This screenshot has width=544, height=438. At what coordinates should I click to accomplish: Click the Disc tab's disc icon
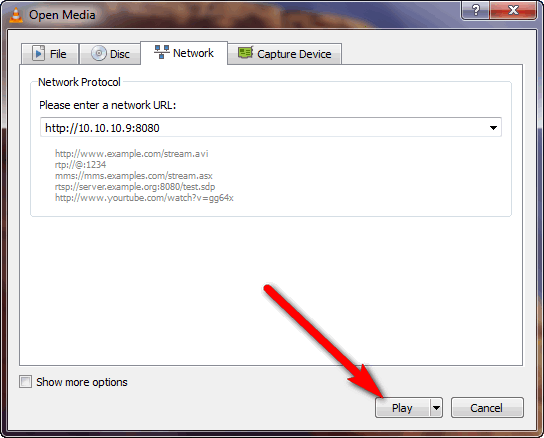(x=99, y=53)
